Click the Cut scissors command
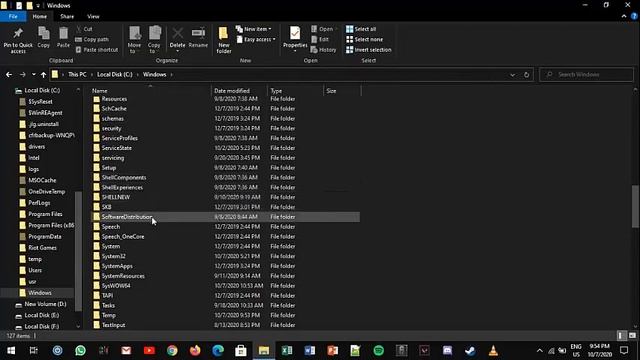This screenshot has width=640, height=360. (x=84, y=29)
